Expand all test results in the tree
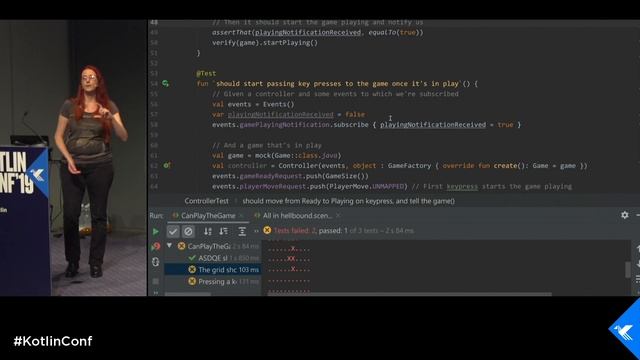Image resolution: width=640 pixels, height=360 pixels. pyautogui.click(x=242, y=231)
